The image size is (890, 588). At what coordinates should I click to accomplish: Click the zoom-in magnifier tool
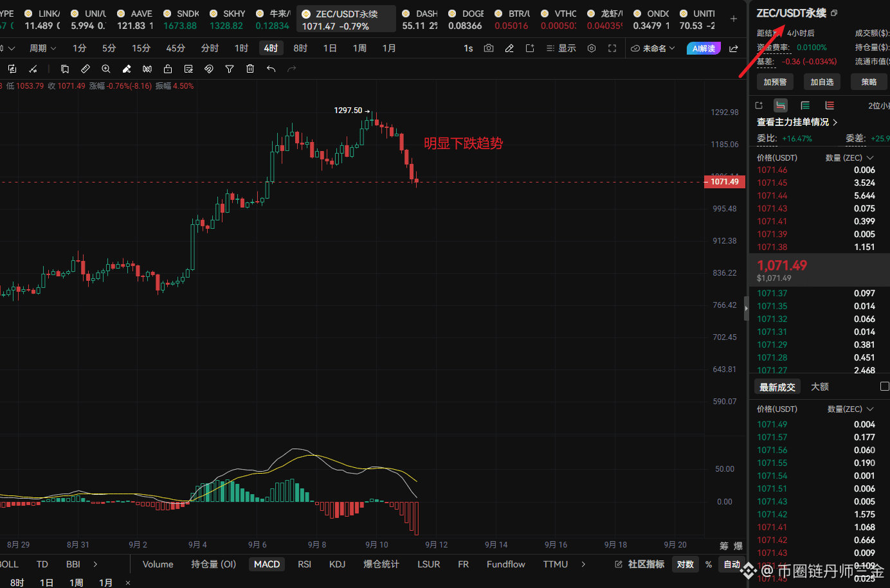pos(106,69)
